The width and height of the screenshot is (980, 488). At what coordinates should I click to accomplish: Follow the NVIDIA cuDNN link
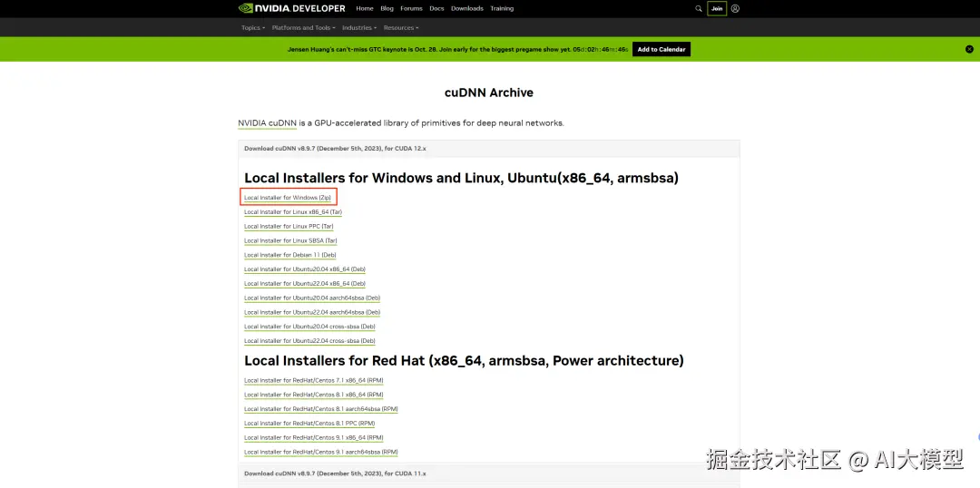click(268, 123)
